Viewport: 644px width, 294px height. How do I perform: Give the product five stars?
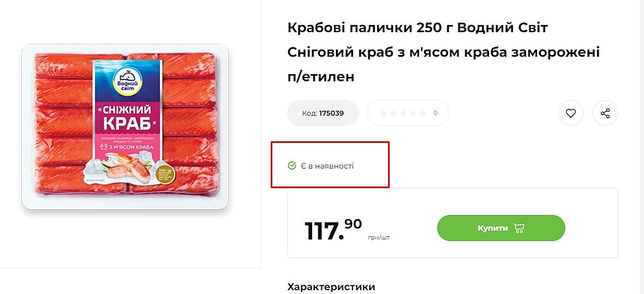(422, 113)
